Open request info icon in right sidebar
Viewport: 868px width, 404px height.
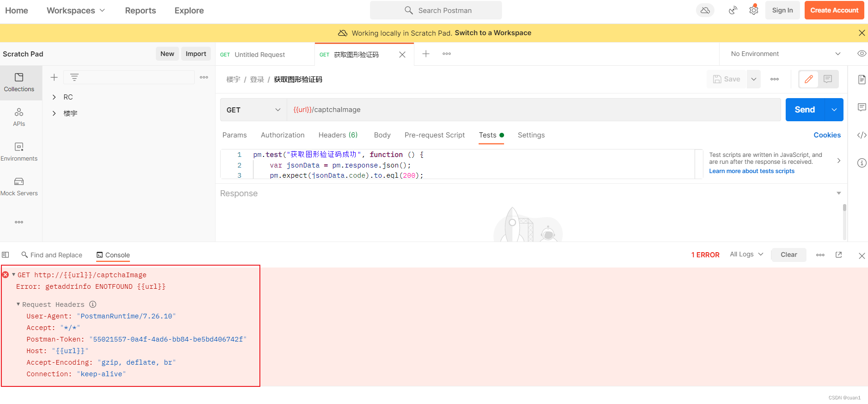pyautogui.click(x=862, y=163)
